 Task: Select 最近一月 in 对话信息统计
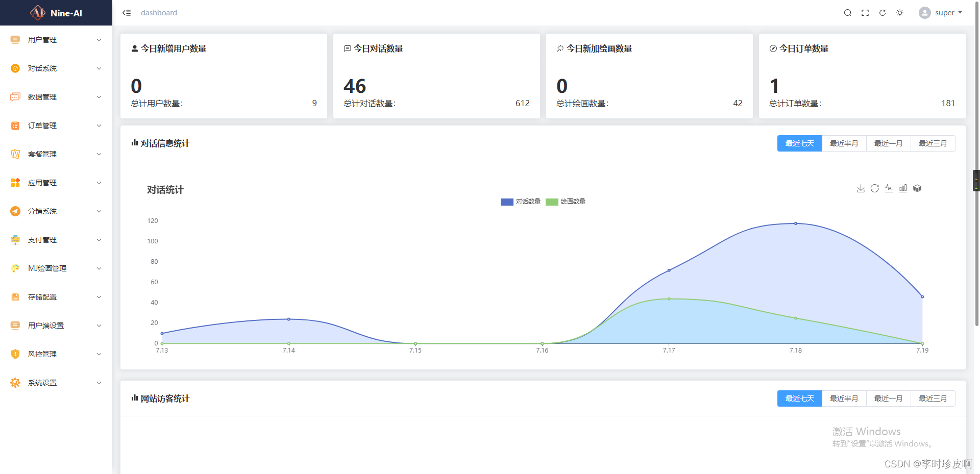coord(889,143)
